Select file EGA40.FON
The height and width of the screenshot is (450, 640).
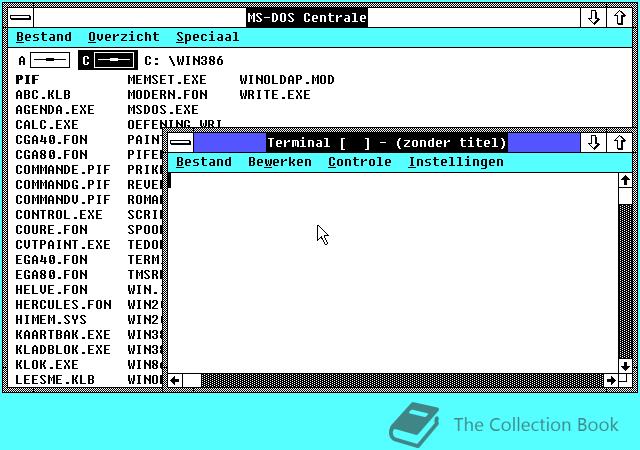tap(51, 260)
